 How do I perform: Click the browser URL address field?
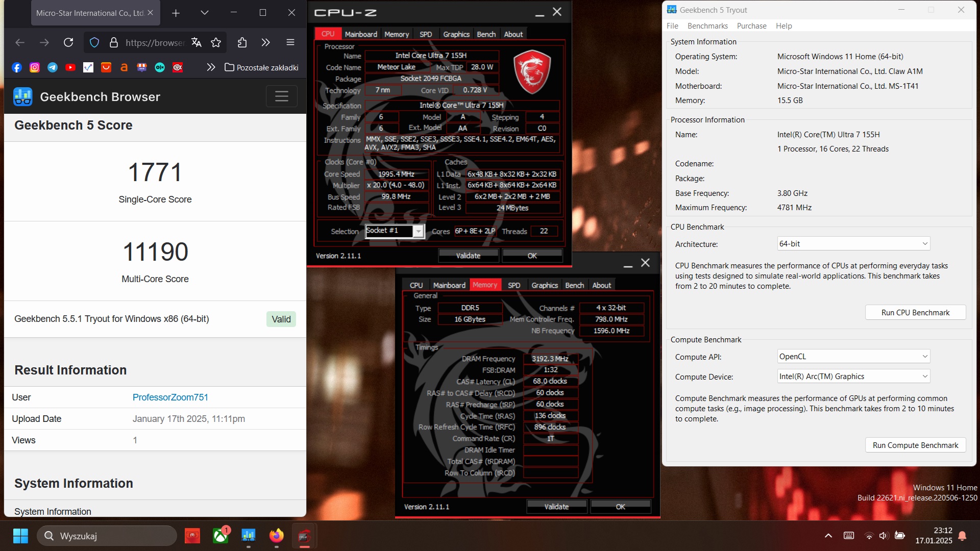coord(155,42)
